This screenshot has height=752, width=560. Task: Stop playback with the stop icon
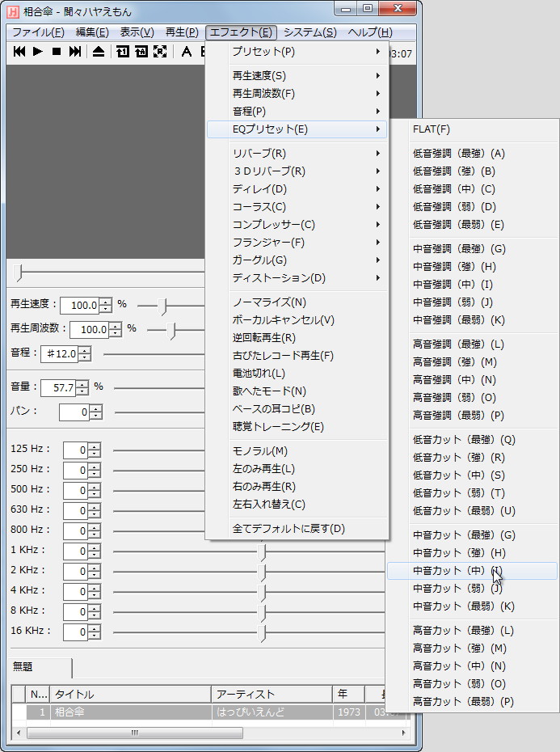pos(57,52)
